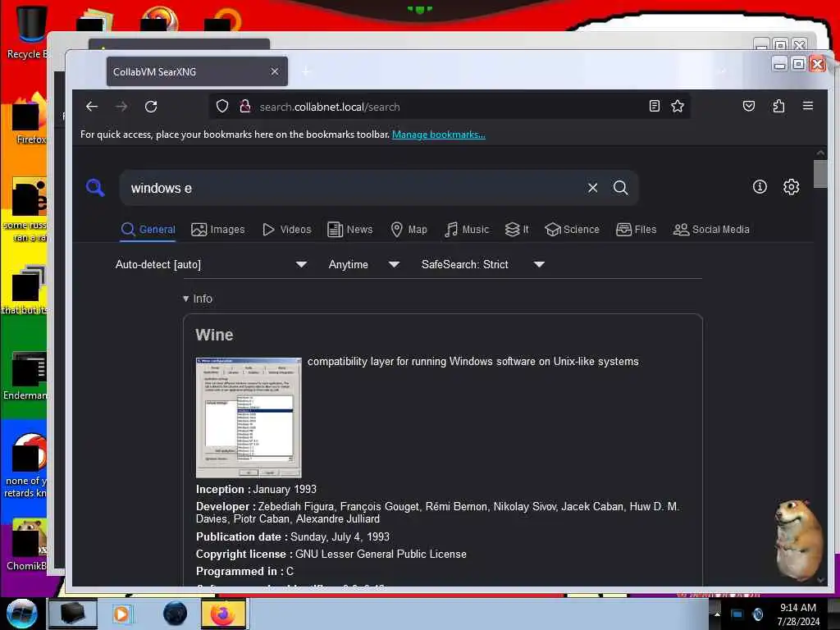Open the Pocket save icon
The width and height of the screenshot is (840, 630).
tap(749, 106)
